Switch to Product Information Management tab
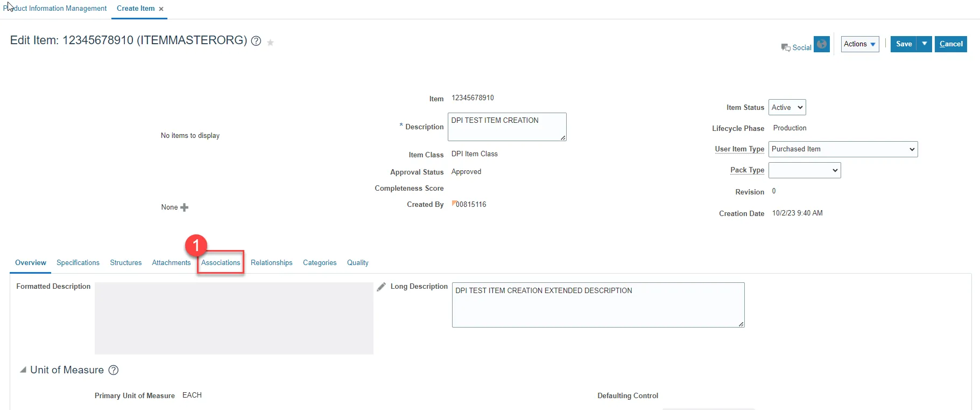 pos(55,9)
